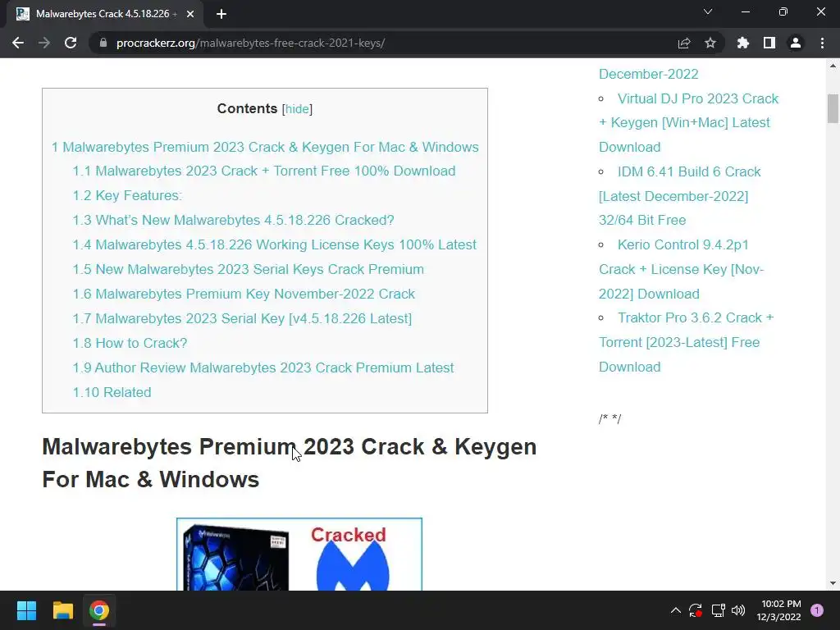Jump to 1.1 Malwarebytes 2023 Crack + Torrent
840x630 pixels.
click(x=264, y=171)
